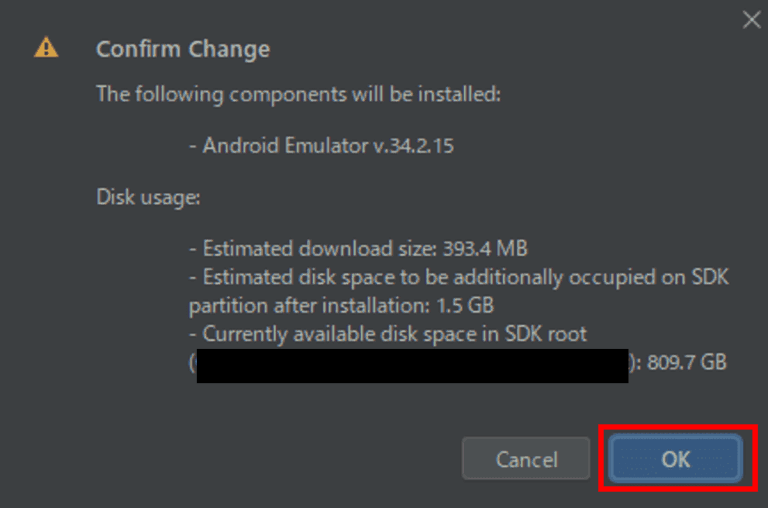The image size is (768, 508).
Task: Close the Confirm Change dialog with X
Action: 751,20
